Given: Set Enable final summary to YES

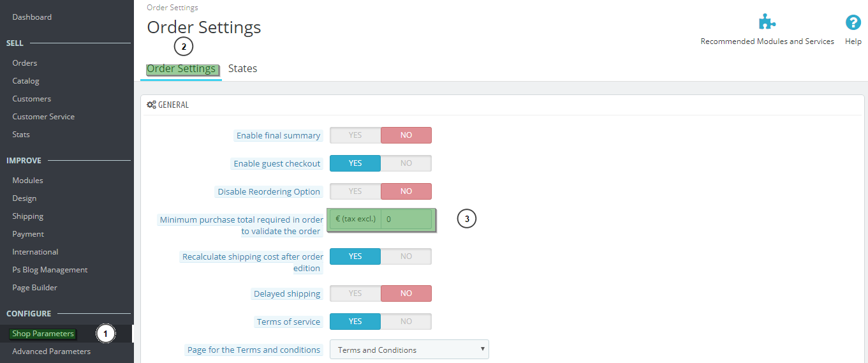Looking at the screenshot, I should click(355, 135).
